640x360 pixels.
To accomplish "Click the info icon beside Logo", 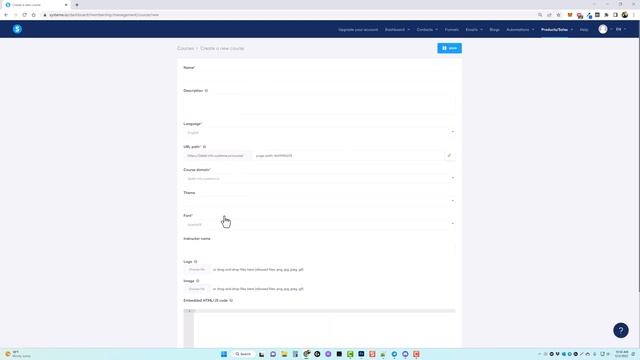I will coord(196,262).
